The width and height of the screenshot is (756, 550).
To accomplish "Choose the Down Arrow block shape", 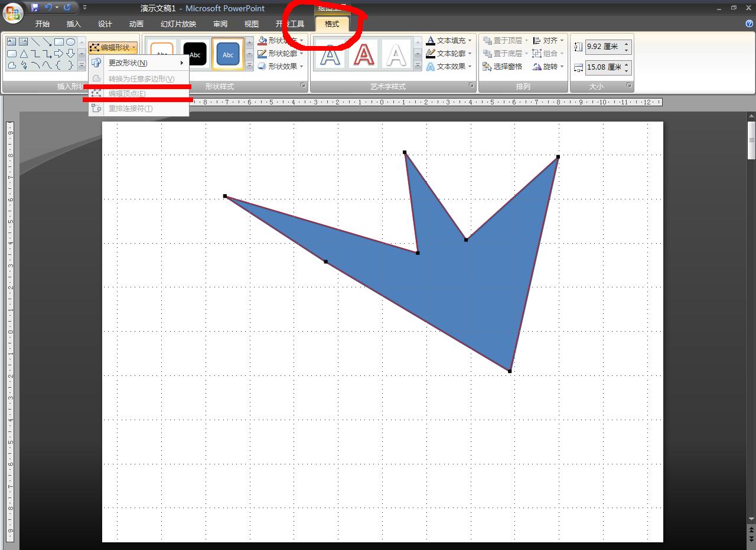I will (70, 54).
